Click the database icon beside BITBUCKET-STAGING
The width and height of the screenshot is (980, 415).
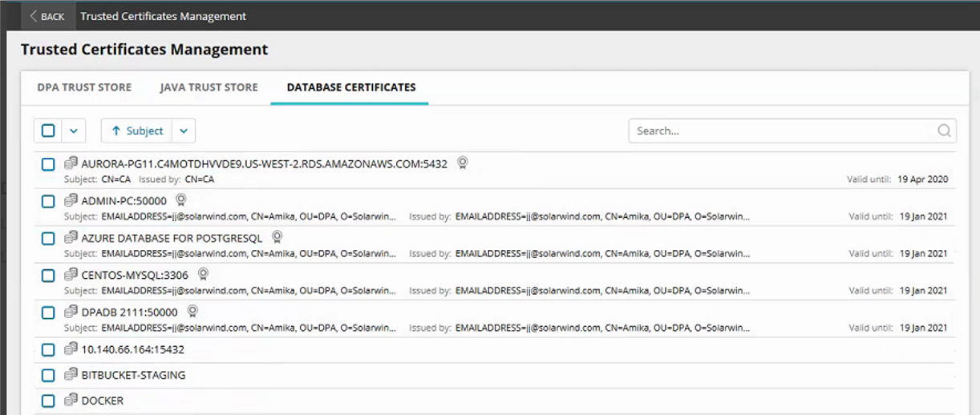71,374
